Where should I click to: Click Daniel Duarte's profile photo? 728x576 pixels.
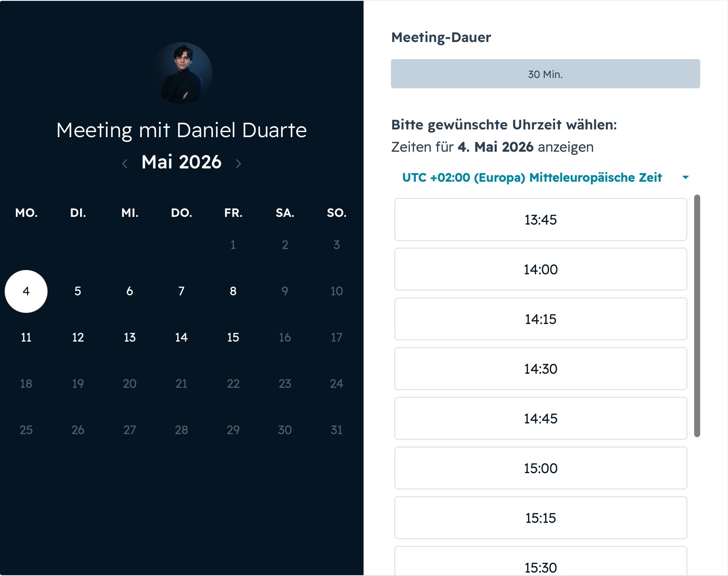click(x=182, y=73)
